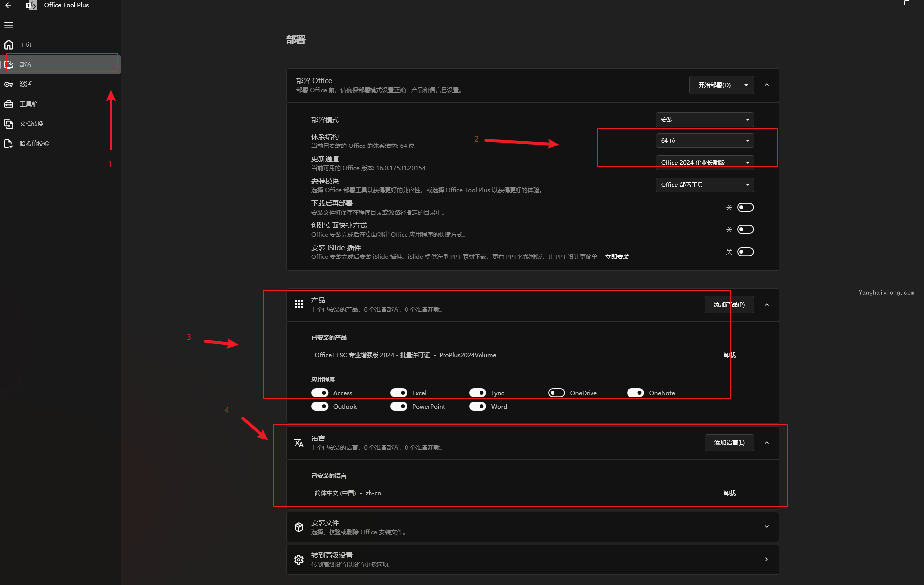The image size is (924, 585).
Task: Click the package icon of 安装文件
Action: 299,527
